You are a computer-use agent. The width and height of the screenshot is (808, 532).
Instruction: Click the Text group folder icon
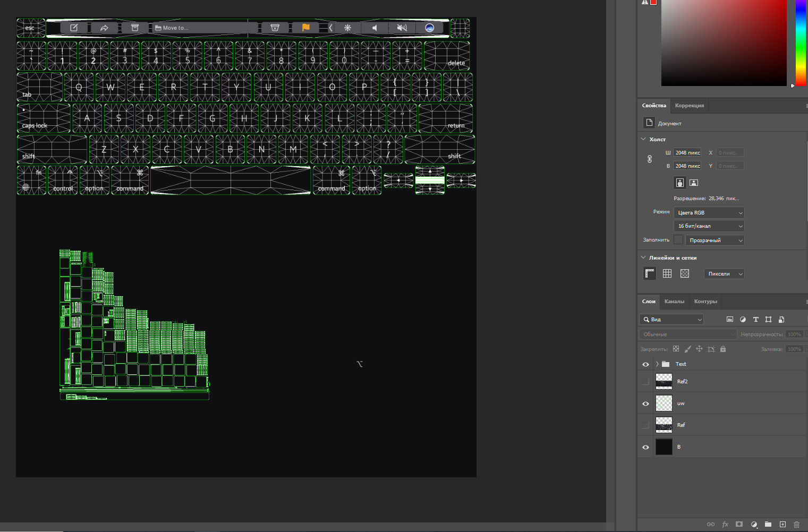coord(666,364)
